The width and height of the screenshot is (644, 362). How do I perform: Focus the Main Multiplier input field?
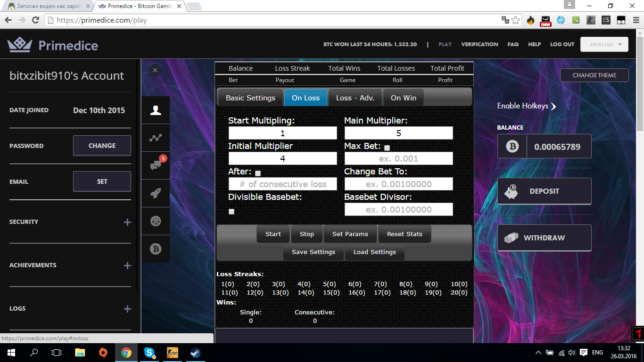(x=399, y=133)
